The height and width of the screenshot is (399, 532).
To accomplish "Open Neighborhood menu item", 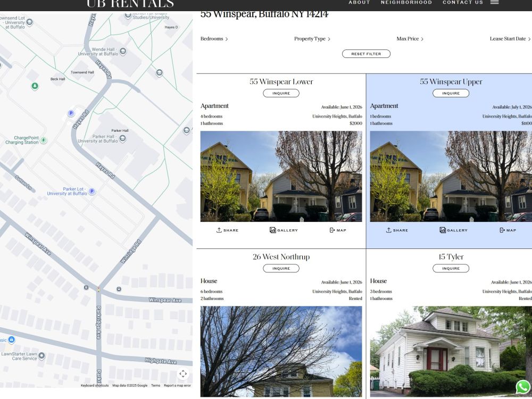I will (406, 2).
